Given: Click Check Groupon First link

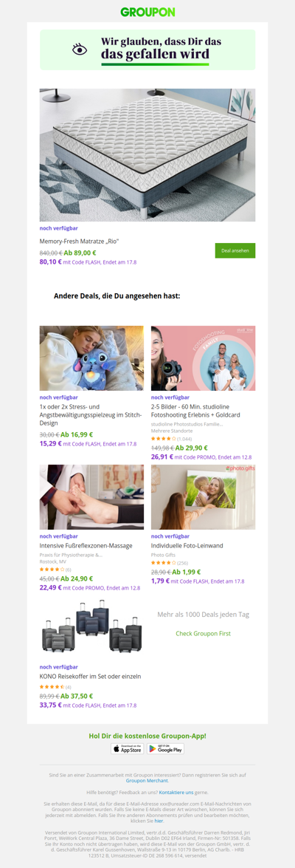Looking at the screenshot, I should pyautogui.click(x=204, y=633).
